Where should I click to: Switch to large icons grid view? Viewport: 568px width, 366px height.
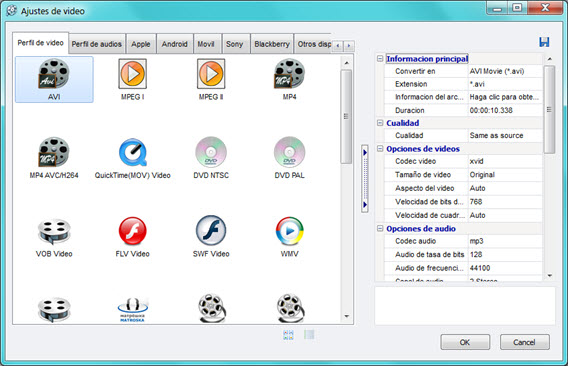tap(288, 335)
